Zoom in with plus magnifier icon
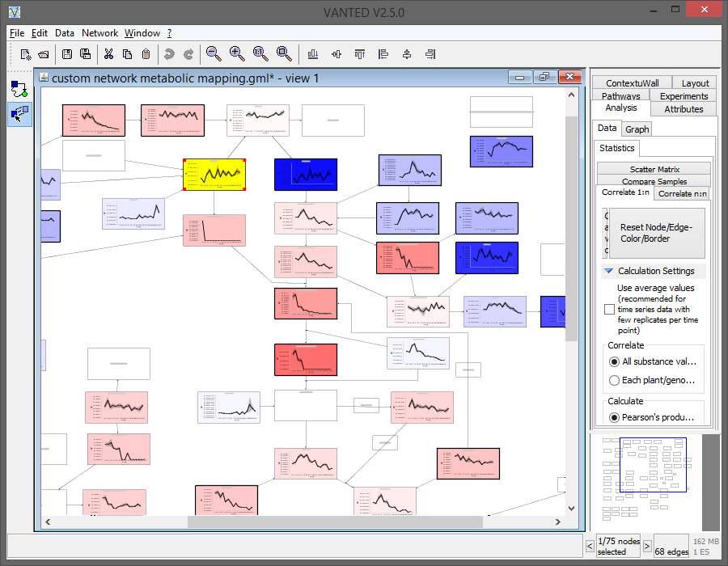This screenshot has width=728, height=566. pyautogui.click(x=237, y=54)
